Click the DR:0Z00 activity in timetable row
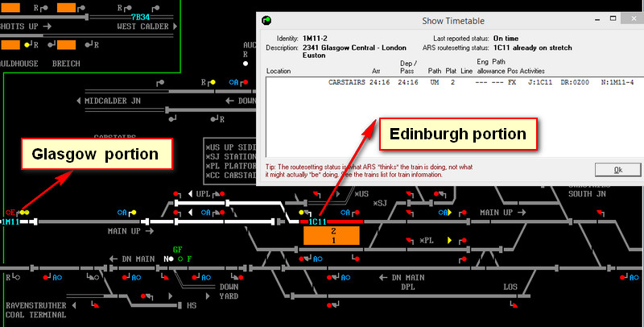 point(575,83)
